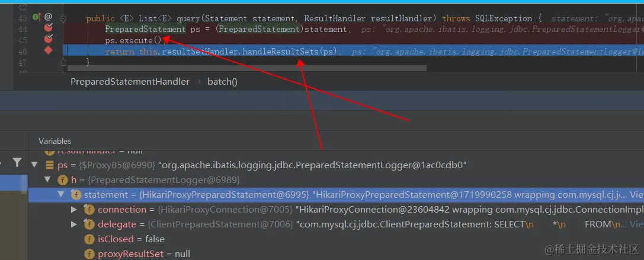Select the proxyResultSet = null row
This screenshot has width=644, height=260.
336,254
